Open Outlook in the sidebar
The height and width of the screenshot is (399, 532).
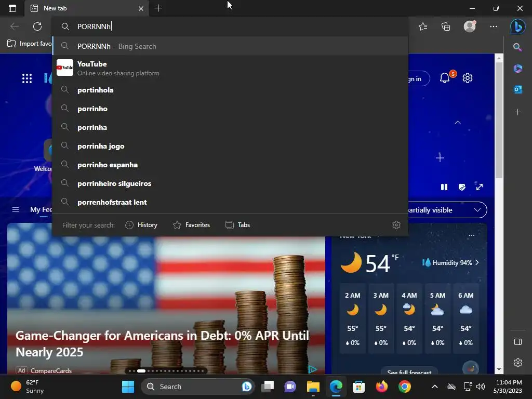(518, 89)
